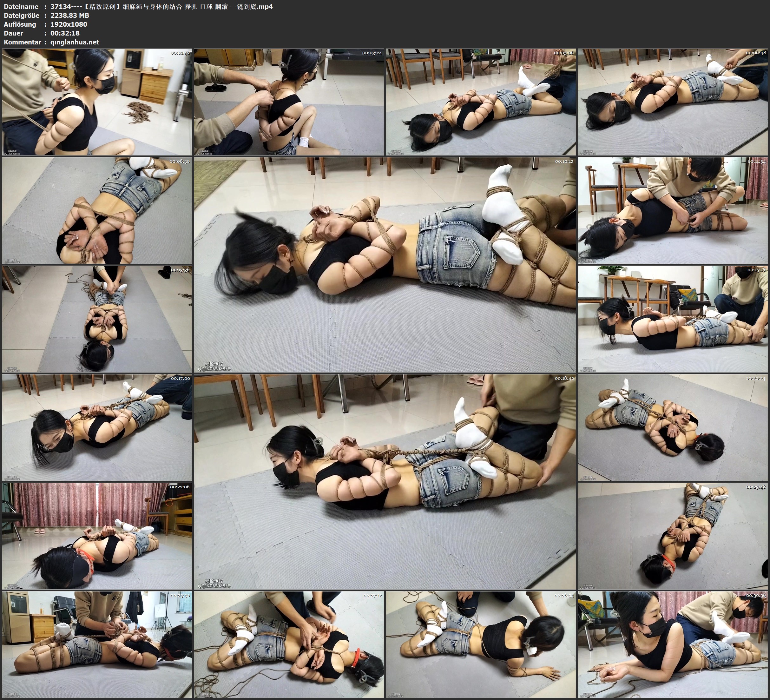
Task: Select the frame marked 00:03:24
Action: [x=289, y=102]
